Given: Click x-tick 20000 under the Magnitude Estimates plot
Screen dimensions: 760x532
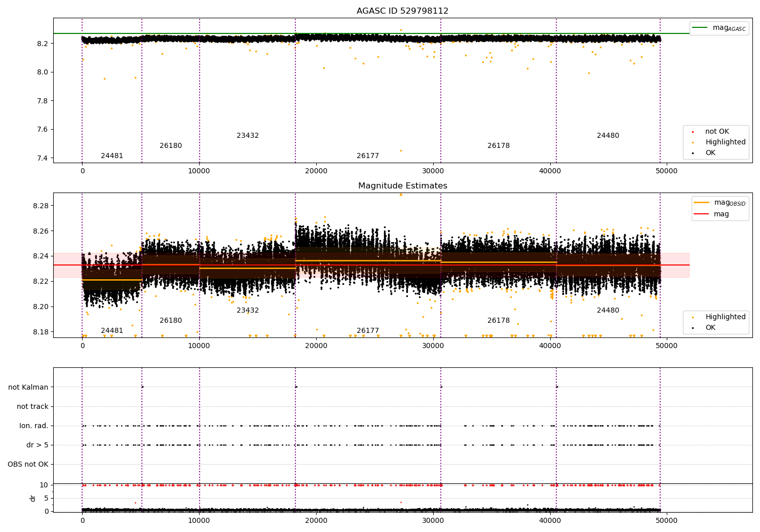Looking at the screenshot, I should tap(316, 346).
